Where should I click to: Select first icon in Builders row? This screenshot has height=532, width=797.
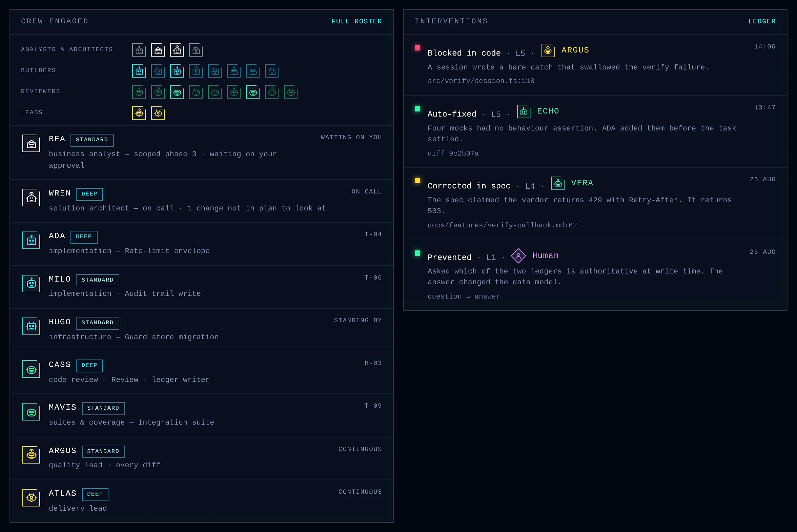point(139,71)
